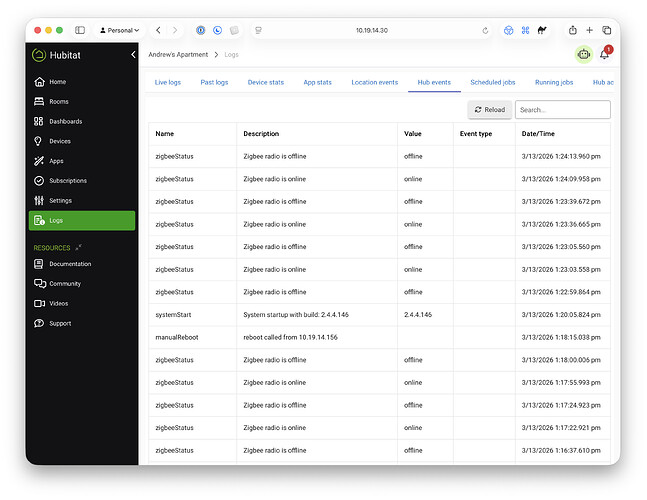Switch to the Device stats tab

point(266,82)
